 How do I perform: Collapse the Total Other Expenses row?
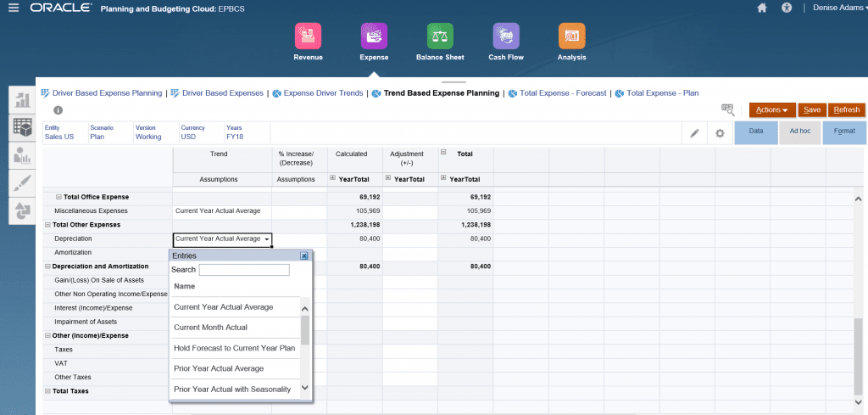(47, 225)
